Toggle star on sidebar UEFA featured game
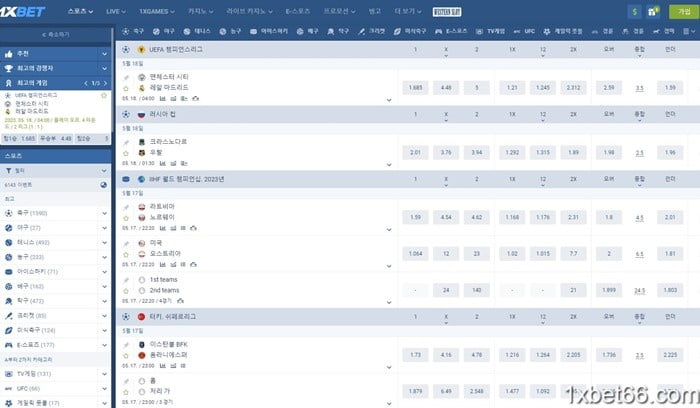Screen dimensions: 700x408 click(x=104, y=96)
